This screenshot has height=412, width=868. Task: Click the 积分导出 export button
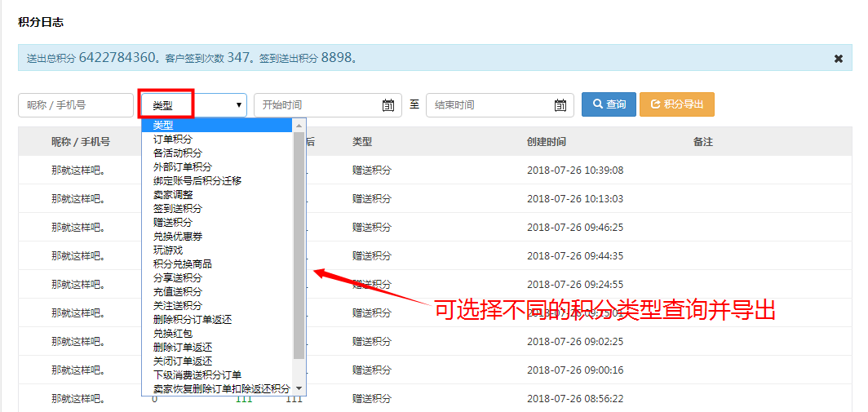point(676,104)
